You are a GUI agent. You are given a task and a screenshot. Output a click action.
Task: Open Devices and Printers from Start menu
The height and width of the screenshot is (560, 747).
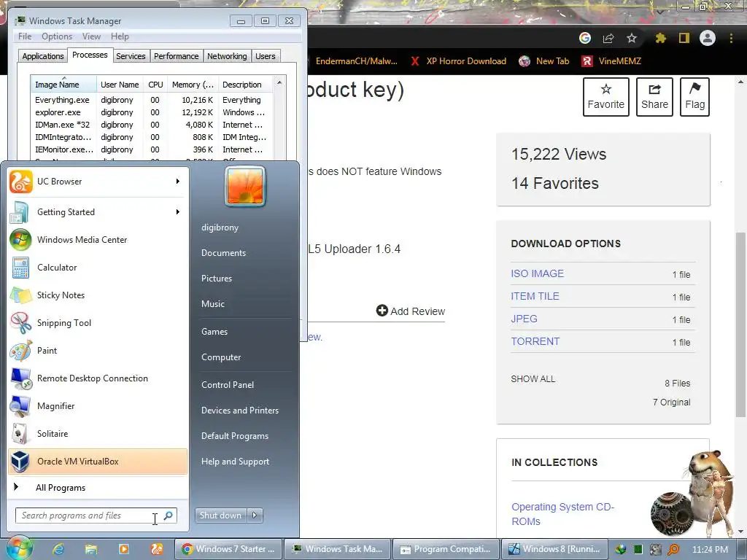point(240,410)
